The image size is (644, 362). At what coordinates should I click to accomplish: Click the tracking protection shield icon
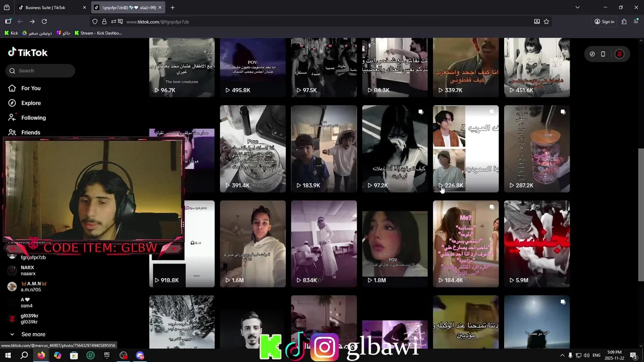pyautogui.click(x=95, y=22)
